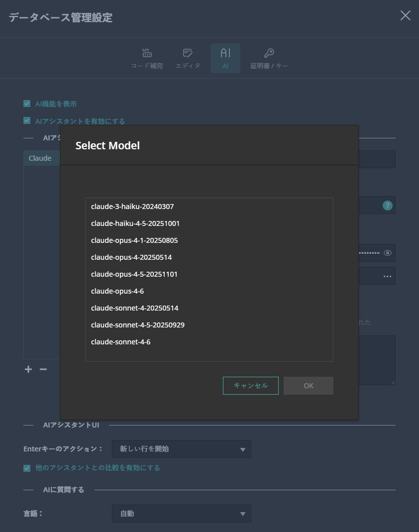The height and width of the screenshot is (532, 419).
Task: Click the ellipsis browse icon
Action: pyautogui.click(x=387, y=276)
